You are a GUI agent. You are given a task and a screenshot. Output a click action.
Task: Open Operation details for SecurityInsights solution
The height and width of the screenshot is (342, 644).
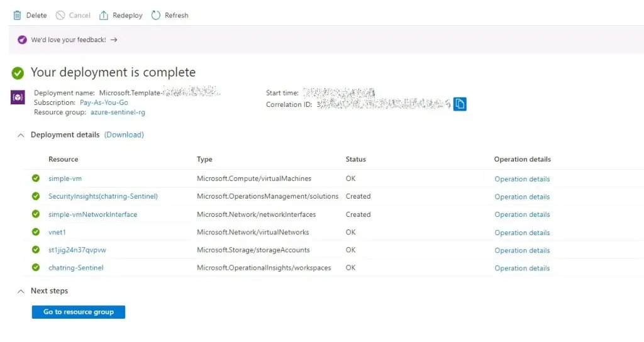522,197
